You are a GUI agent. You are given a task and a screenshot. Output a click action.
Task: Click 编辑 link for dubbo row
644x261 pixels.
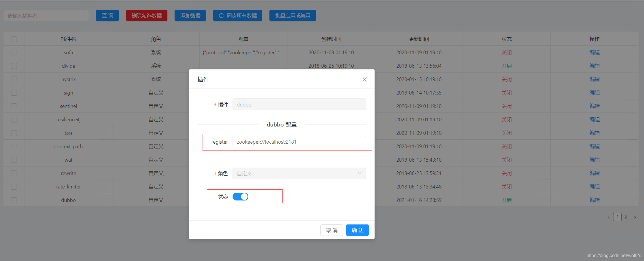(594, 200)
